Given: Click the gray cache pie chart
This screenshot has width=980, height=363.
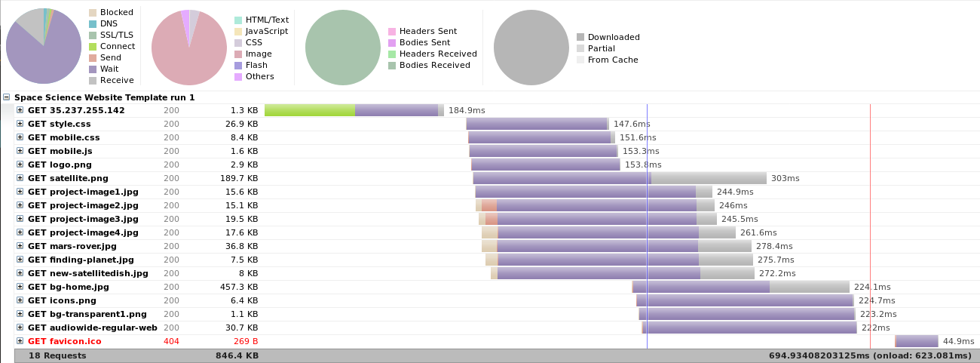Looking at the screenshot, I should pyautogui.click(x=531, y=47).
